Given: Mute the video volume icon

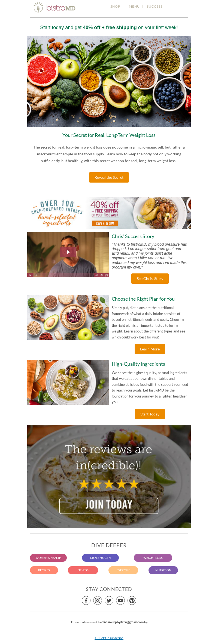Looking at the screenshot, I should 96,275.
